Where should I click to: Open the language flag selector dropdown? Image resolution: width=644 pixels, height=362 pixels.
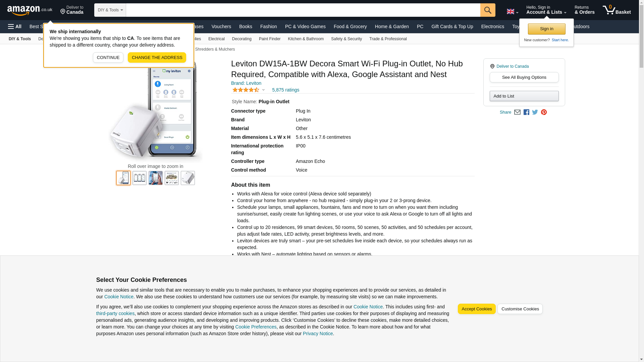click(512, 11)
